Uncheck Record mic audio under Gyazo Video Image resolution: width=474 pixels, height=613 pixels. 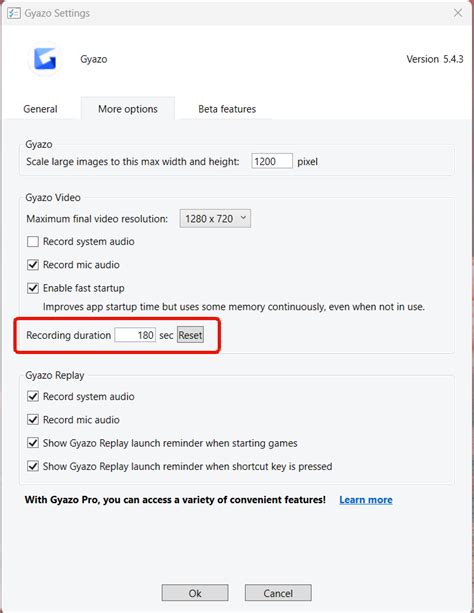[33, 265]
